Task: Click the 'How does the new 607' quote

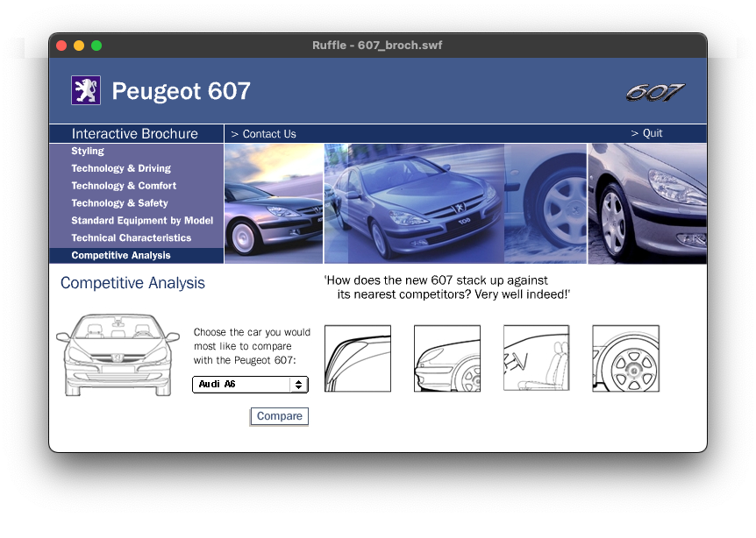Action: point(447,287)
